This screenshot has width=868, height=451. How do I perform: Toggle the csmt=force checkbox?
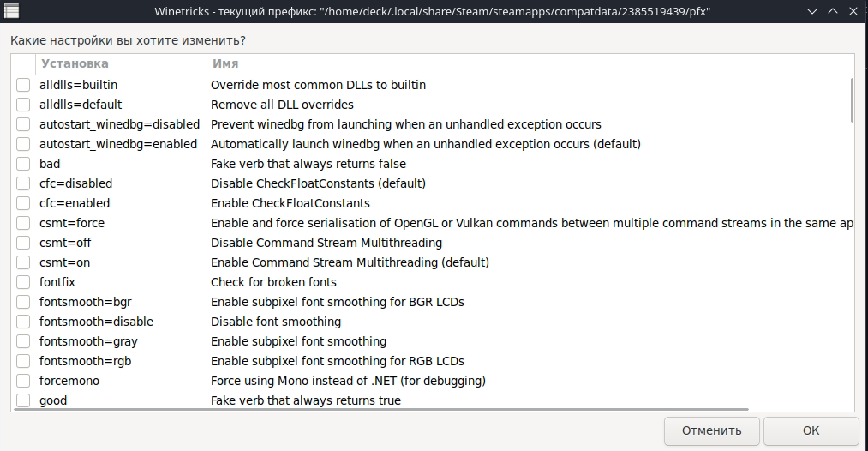pos(23,223)
